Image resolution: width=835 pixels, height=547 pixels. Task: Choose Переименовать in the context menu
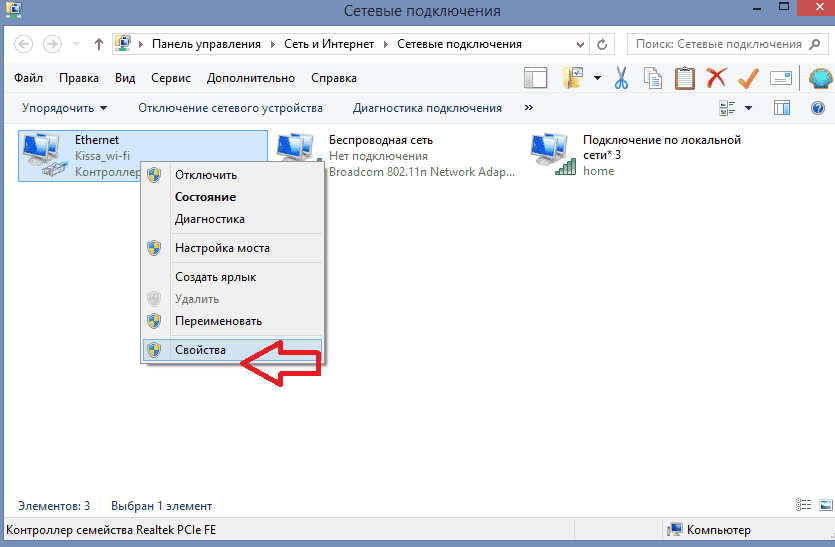pos(233,321)
